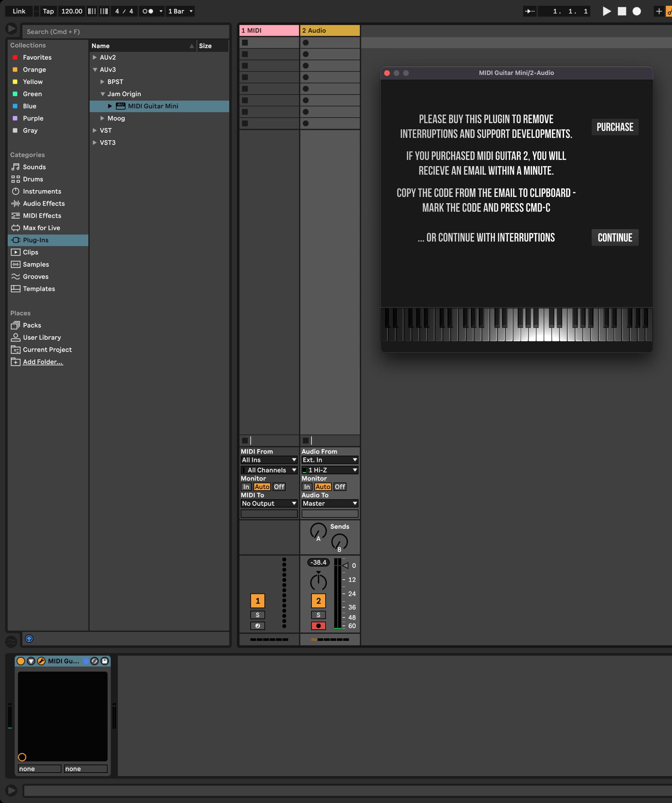Open the 1 Hi-Z input channel dropdown

pos(330,470)
